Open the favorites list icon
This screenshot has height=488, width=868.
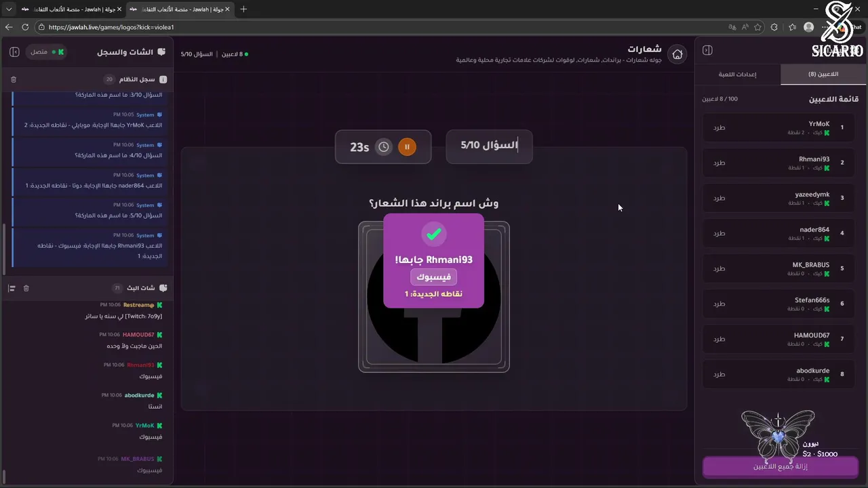(792, 27)
